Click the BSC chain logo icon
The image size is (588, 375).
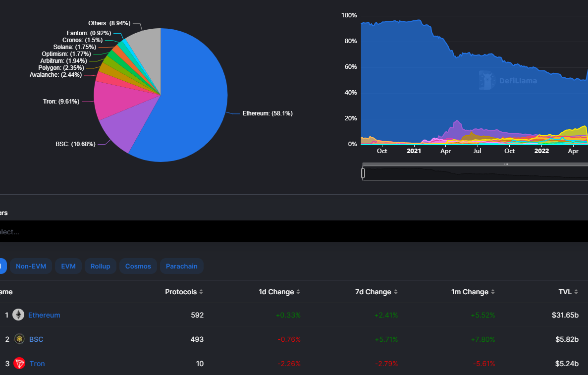[19, 339]
